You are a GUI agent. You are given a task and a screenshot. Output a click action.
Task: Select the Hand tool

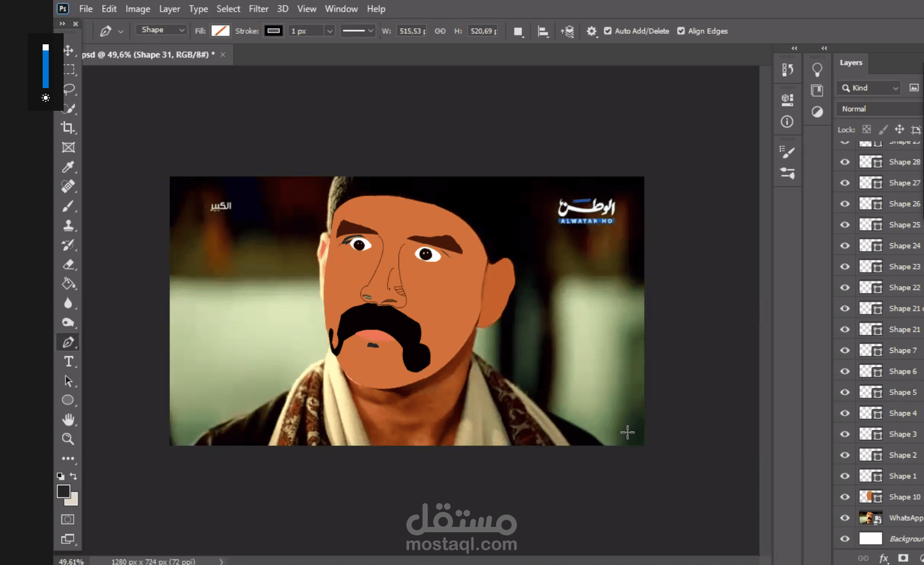[x=68, y=419]
